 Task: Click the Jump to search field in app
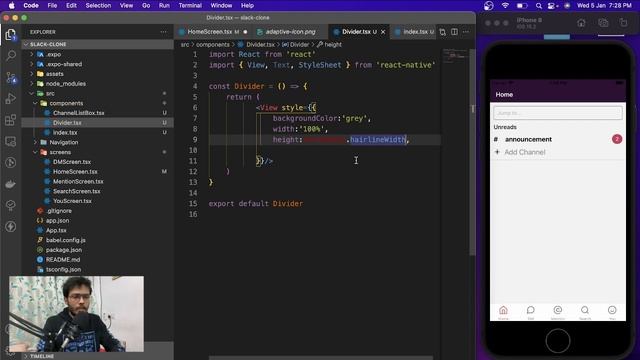[x=558, y=113]
